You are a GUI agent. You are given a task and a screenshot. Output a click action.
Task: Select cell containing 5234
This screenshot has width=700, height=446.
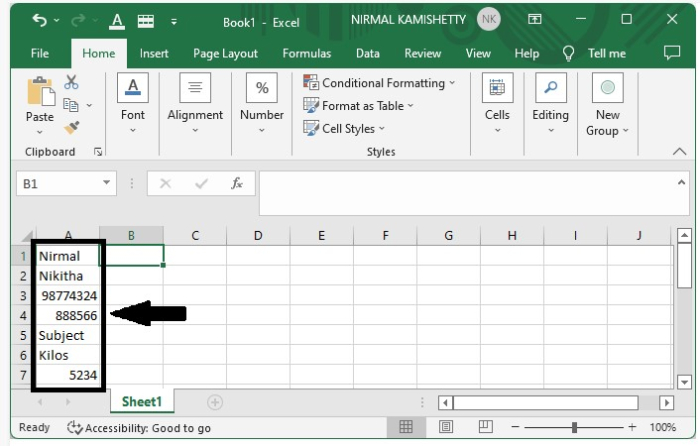tap(68, 375)
